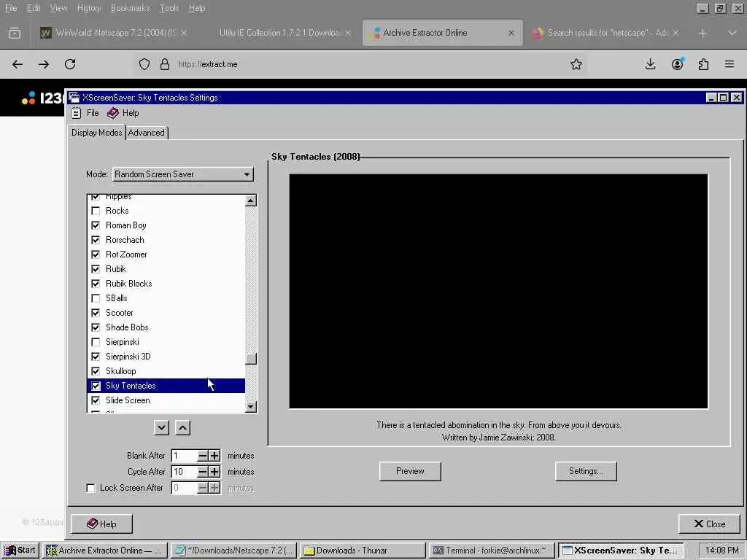The image size is (747, 560).
Task: Switch to WinWorld Netscape 7.2 tab
Action: point(112,33)
